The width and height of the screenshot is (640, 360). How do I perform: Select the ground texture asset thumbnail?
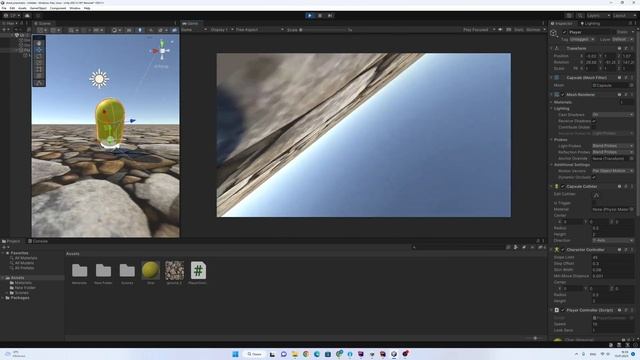tap(174, 270)
